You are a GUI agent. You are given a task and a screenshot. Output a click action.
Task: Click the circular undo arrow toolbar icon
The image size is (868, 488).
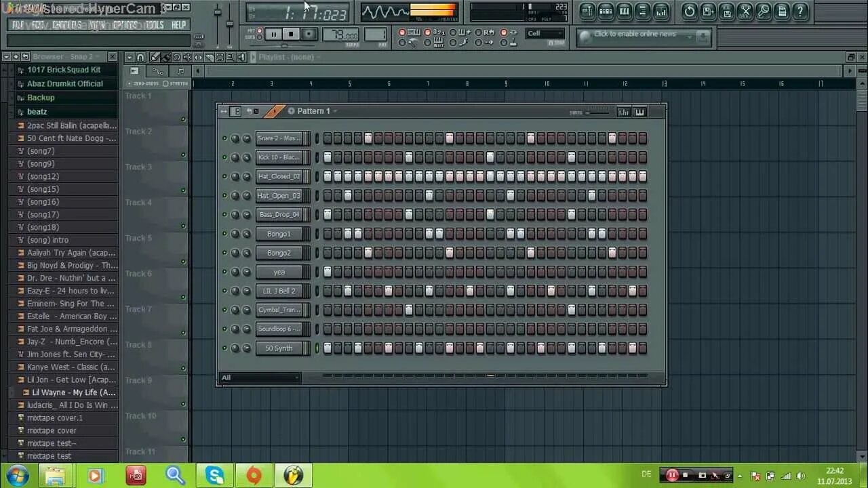tap(690, 11)
